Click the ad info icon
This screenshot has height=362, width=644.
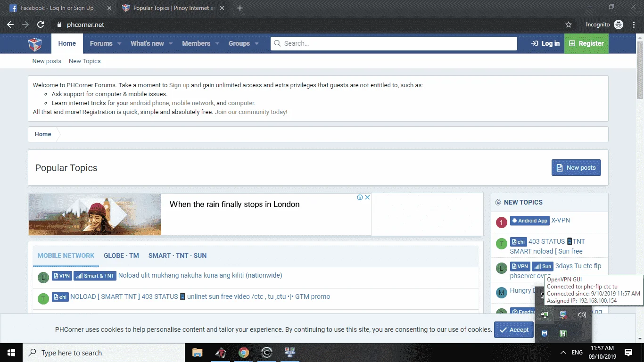[360, 197]
